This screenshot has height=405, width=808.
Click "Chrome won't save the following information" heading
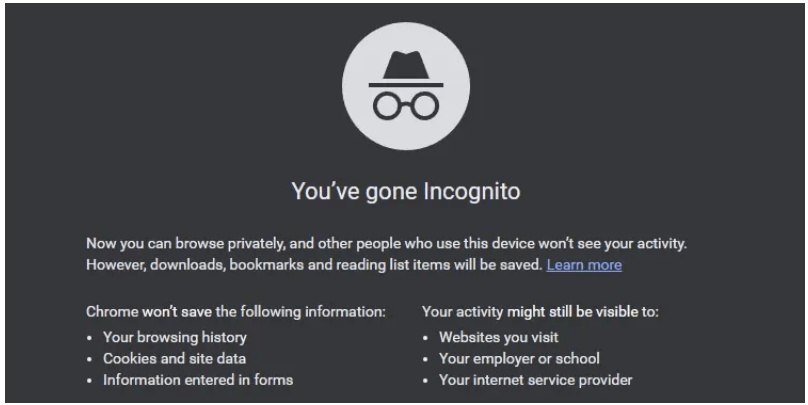pyautogui.click(x=235, y=312)
